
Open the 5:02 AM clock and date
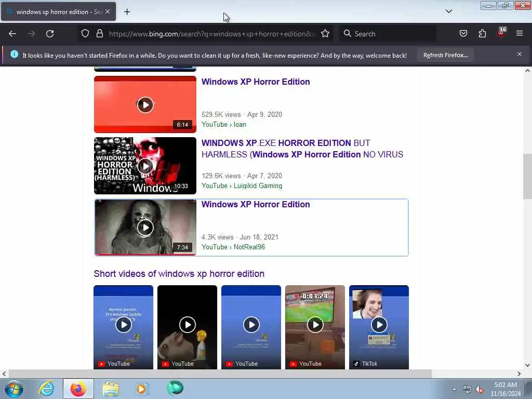coord(505,389)
